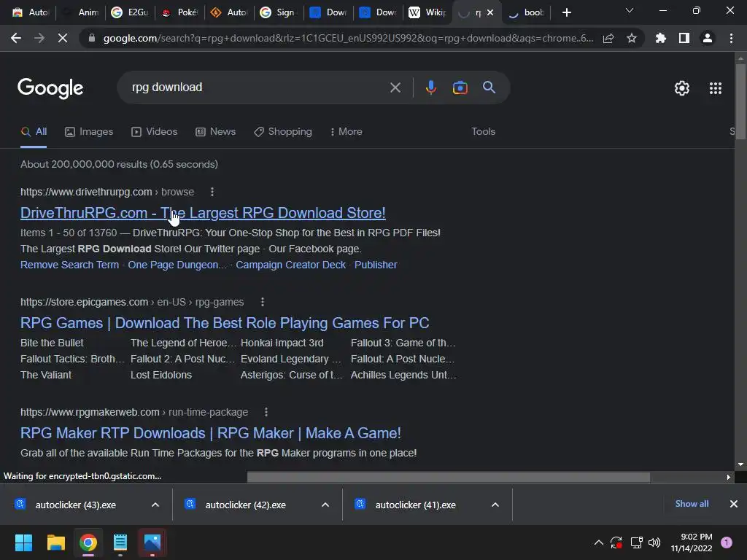The width and height of the screenshot is (747, 560).
Task: Search by image with the camera icon
Action: (460, 87)
